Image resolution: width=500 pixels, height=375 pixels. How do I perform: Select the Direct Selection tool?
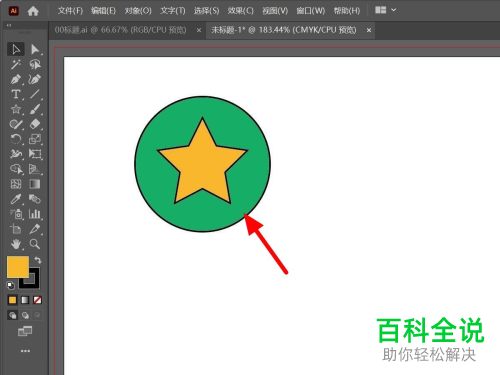(x=35, y=49)
